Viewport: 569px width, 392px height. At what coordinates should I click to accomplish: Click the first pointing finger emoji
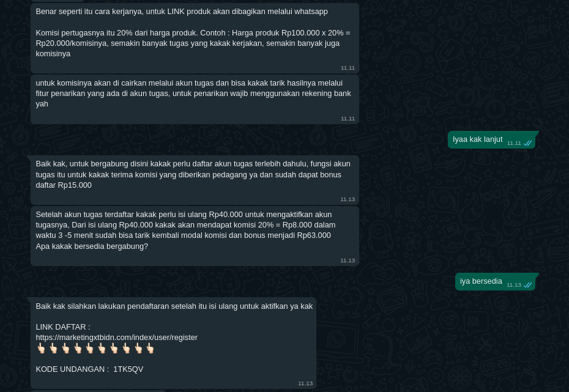click(42, 349)
